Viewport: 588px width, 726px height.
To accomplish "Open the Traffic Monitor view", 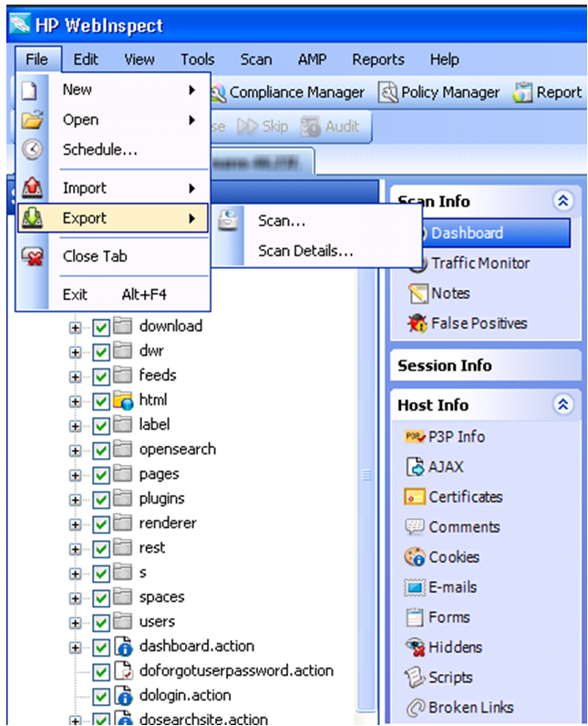I will [x=480, y=263].
